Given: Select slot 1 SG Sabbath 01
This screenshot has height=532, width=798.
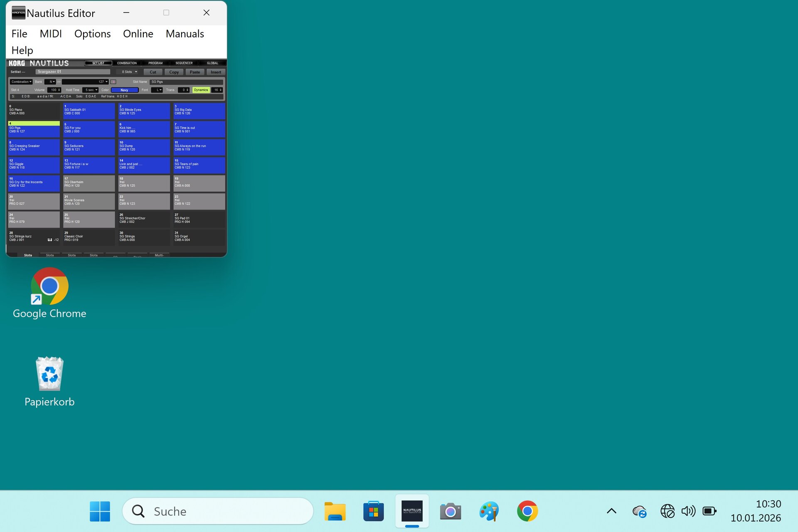Looking at the screenshot, I should coord(89,111).
